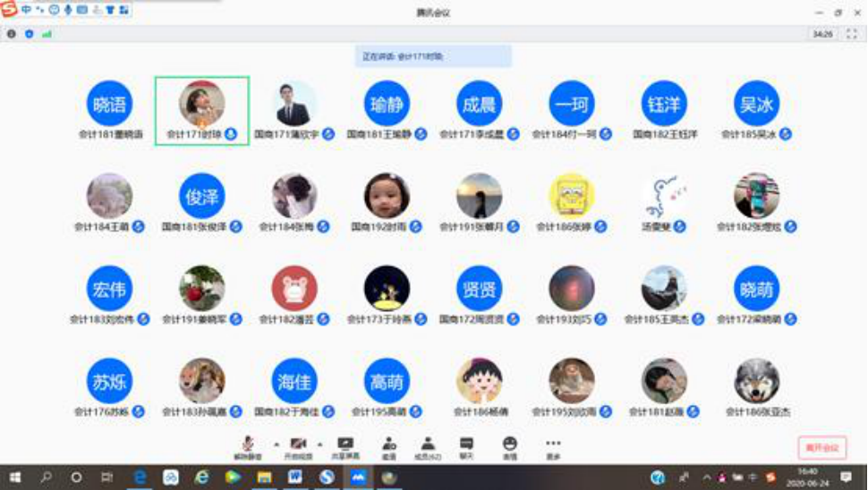
Task: Expand the video options arrow beside the camera
Action: (319, 444)
